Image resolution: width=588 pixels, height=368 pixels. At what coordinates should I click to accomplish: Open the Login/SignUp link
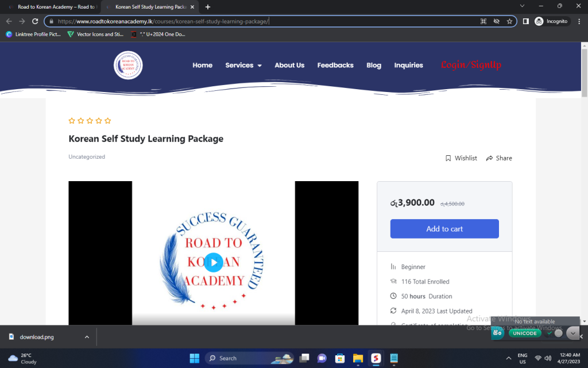pos(471,65)
